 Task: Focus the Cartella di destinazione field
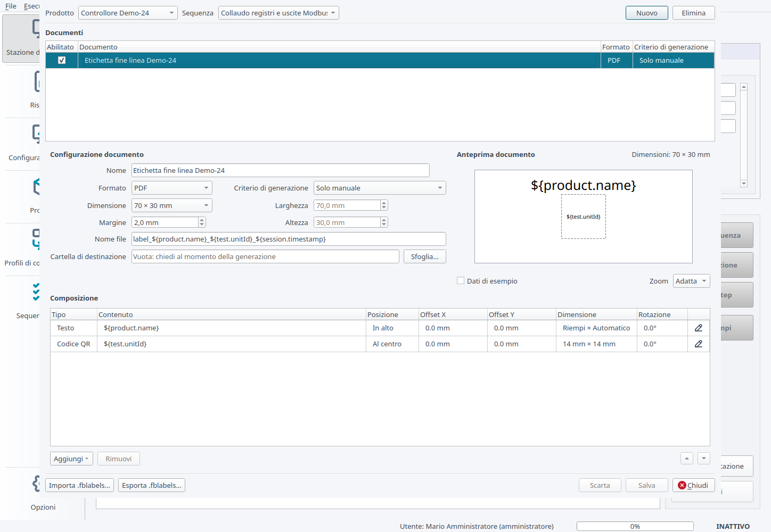265,256
